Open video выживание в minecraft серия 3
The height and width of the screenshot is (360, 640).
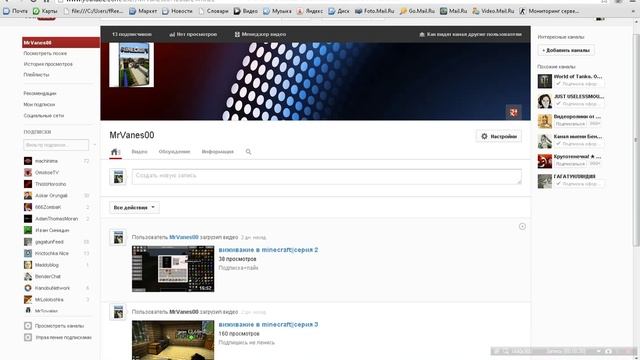click(x=268, y=324)
